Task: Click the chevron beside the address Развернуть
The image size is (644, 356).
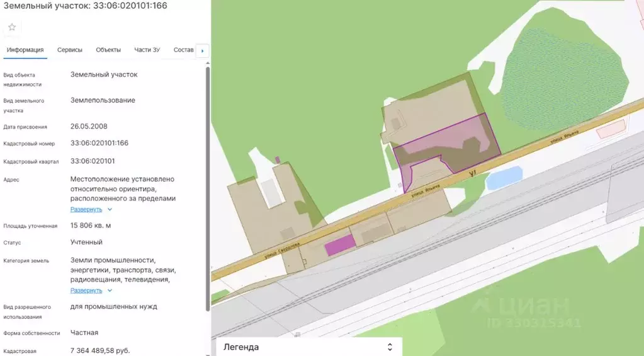Action: pyautogui.click(x=110, y=209)
